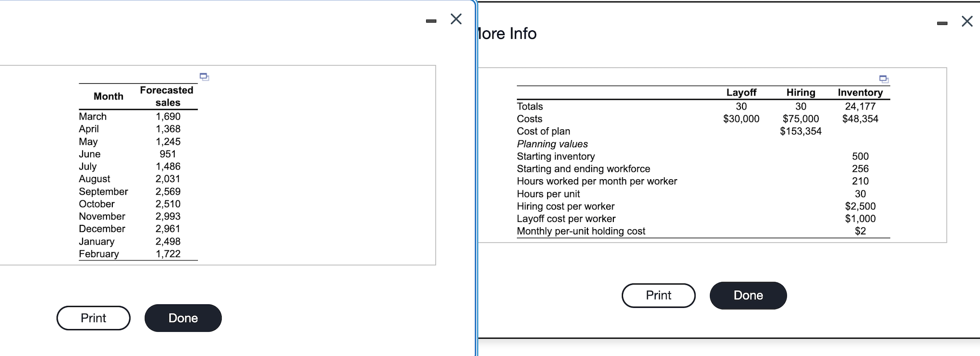
Task: Select the May sales value 1,245
Action: [168, 141]
